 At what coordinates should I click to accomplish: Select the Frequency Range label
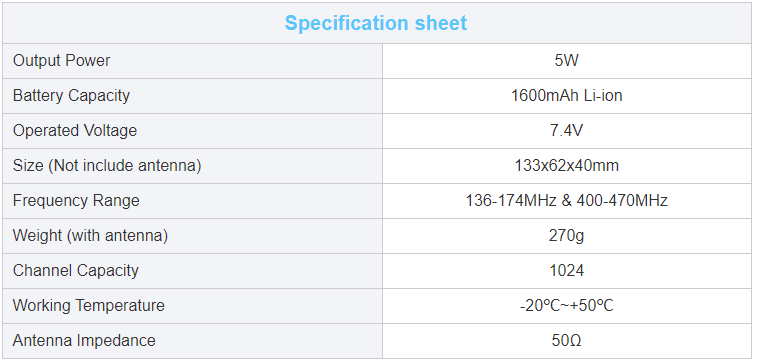coord(76,201)
